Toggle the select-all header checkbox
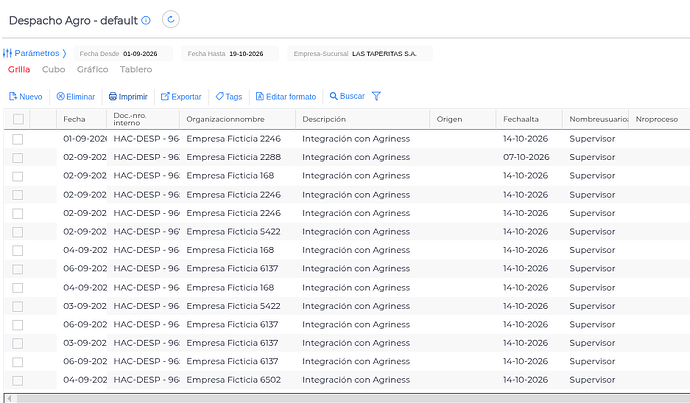690x403 pixels. (18, 119)
